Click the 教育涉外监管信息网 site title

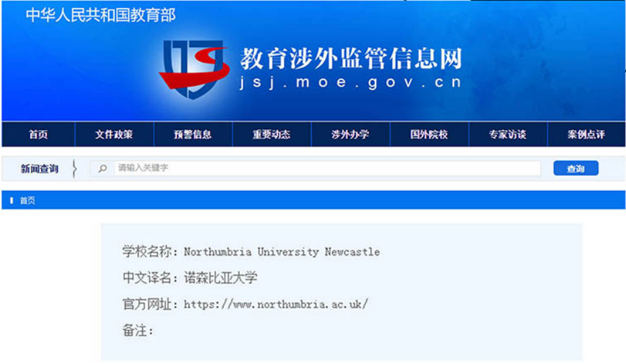point(351,59)
